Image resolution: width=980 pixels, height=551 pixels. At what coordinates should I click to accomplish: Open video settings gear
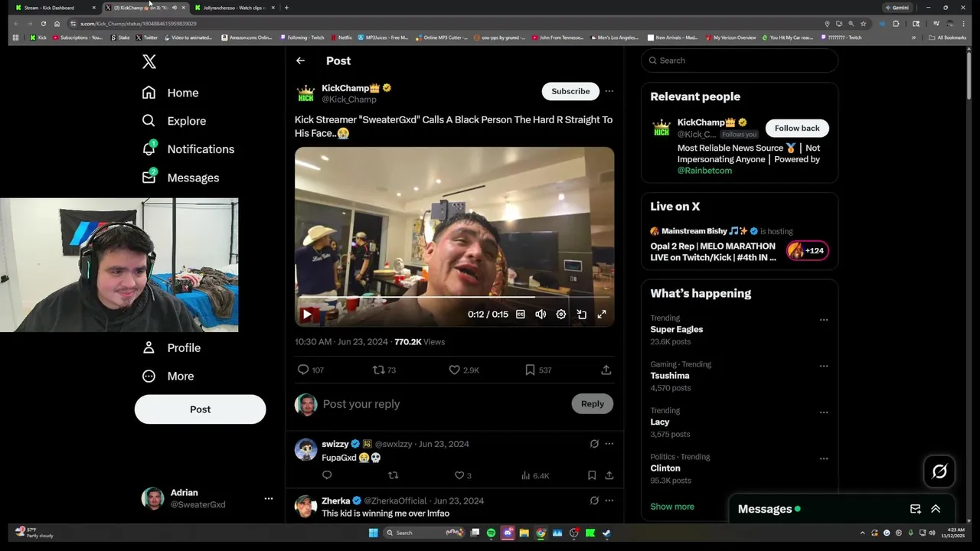tap(561, 314)
